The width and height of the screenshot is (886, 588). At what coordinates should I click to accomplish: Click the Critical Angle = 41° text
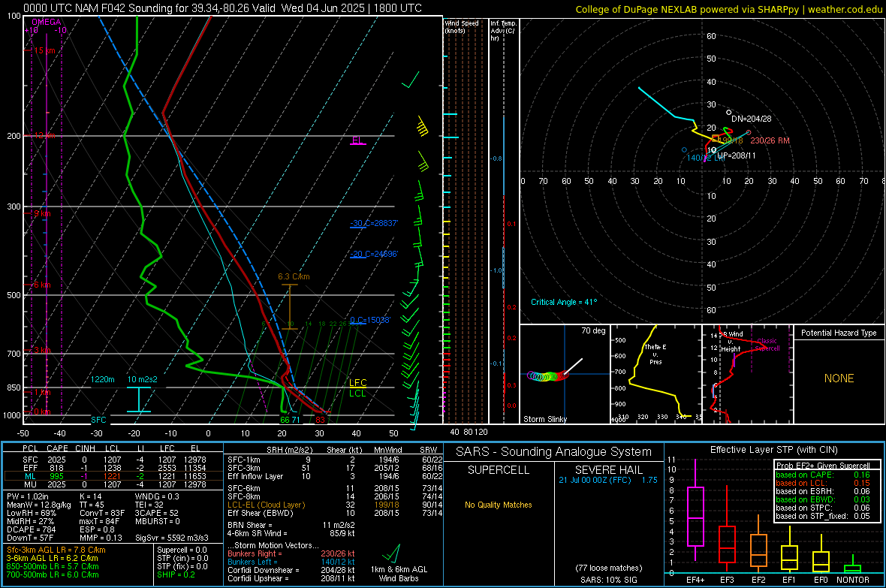coord(563,302)
